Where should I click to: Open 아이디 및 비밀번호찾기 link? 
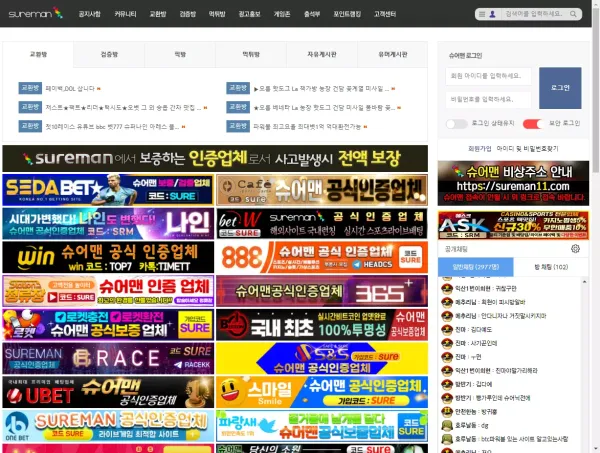(527, 148)
